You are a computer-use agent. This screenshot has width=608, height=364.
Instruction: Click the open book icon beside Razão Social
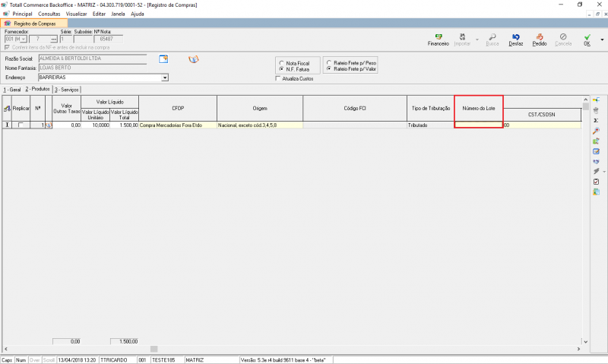tap(193, 59)
